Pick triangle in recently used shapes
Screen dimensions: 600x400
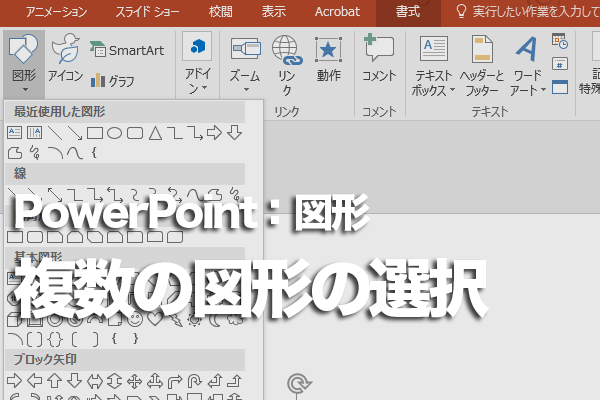[x=155, y=133]
